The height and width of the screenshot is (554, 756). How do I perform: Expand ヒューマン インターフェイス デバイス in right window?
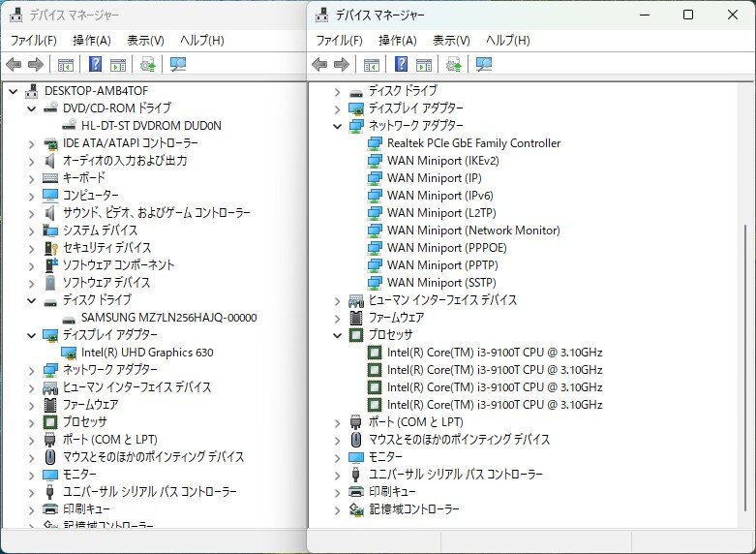[x=338, y=300]
